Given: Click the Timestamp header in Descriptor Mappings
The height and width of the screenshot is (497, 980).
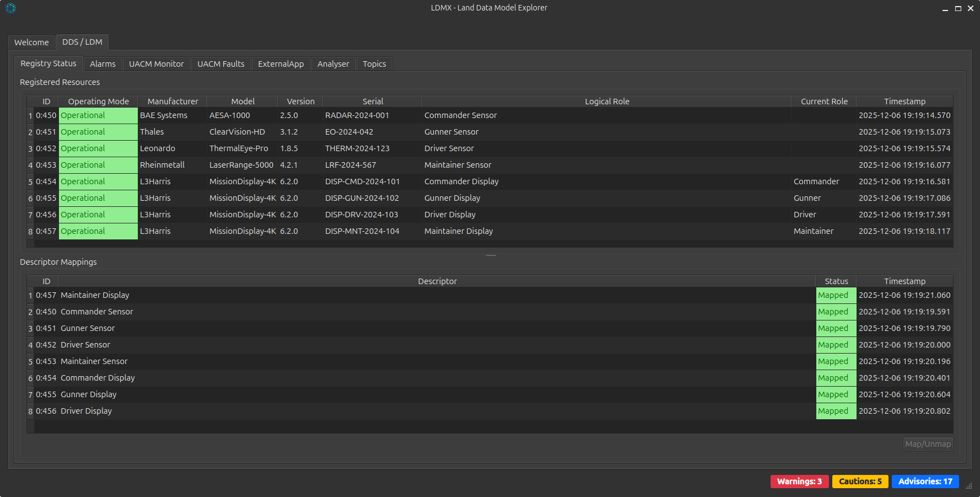Looking at the screenshot, I should 904,281.
